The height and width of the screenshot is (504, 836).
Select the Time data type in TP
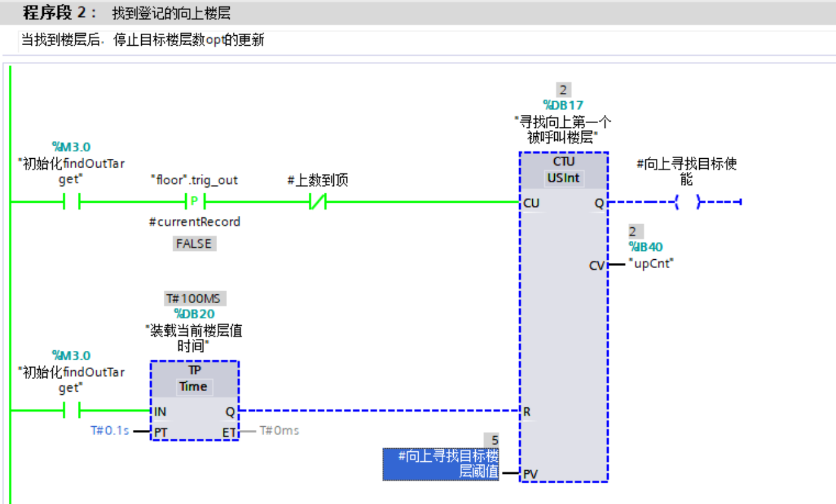pos(193,387)
